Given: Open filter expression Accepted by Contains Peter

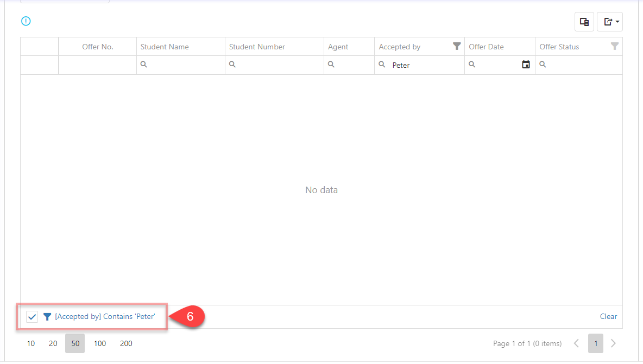Looking at the screenshot, I should pyautogui.click(x=105, y=316).
